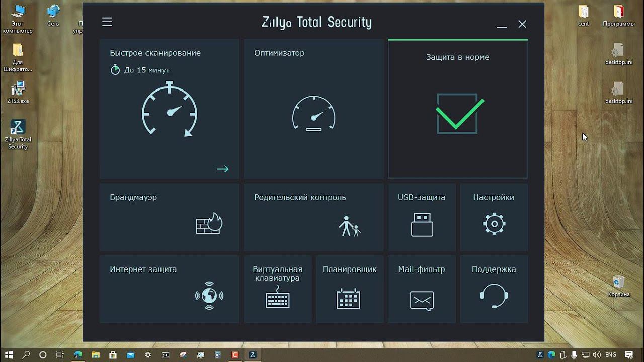Image resolution: width=644 pixels, height=362 pixels.
Task: Click the Поддержка label
Action: 494,269
